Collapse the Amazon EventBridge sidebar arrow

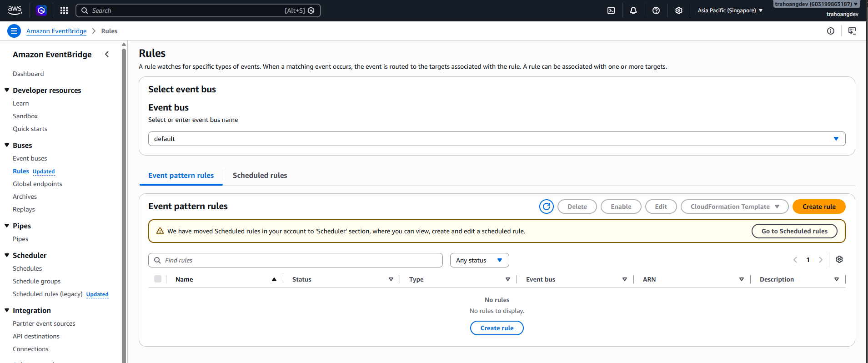tap(107, 54)
